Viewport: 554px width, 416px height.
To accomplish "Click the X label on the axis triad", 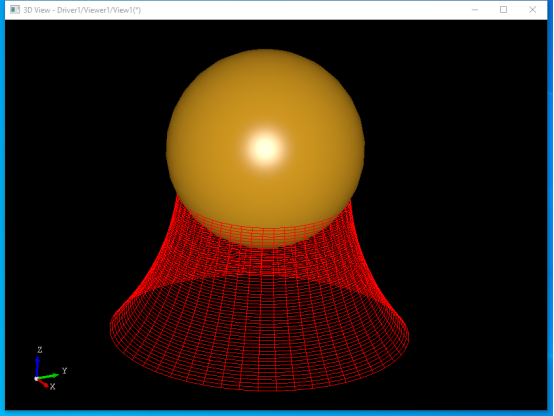I will (x=52, y=386).
